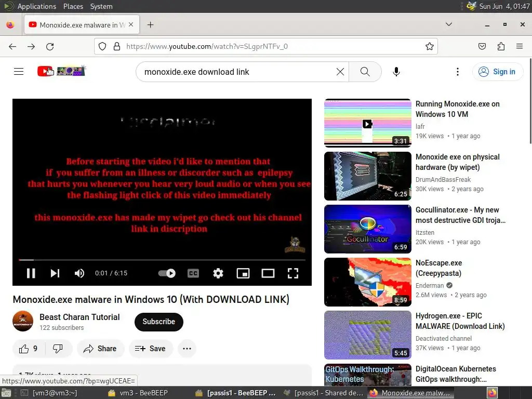
Task: Open Firefox extensions puzzle icon
Action: (501, 46)
